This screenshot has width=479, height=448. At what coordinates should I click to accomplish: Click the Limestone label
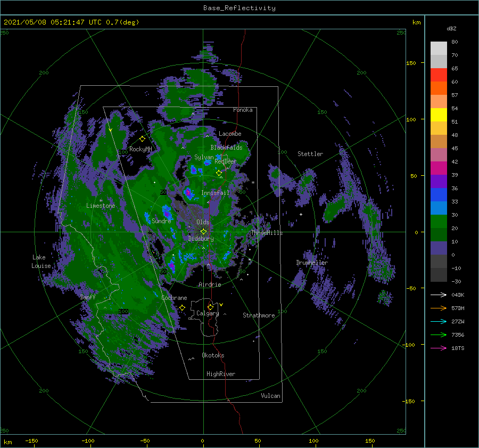tap(101, 206)
